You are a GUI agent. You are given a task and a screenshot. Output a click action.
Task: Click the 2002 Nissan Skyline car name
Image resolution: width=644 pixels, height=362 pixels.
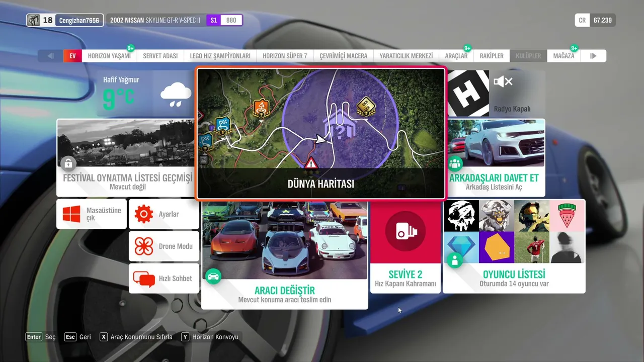pyautogui.click(x=155, y=20)
